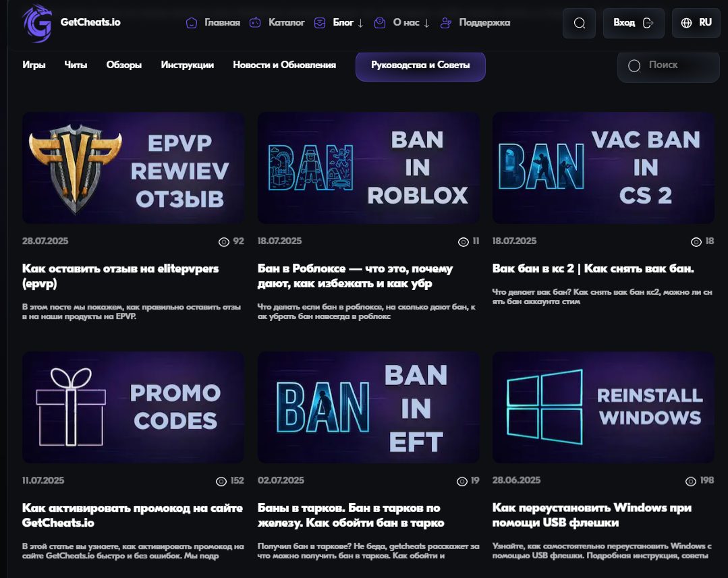The width and height of the screenshot is (728, 578).
Task: Click the GetCheats.io dragon logo
Action: [x=36, y=23]
